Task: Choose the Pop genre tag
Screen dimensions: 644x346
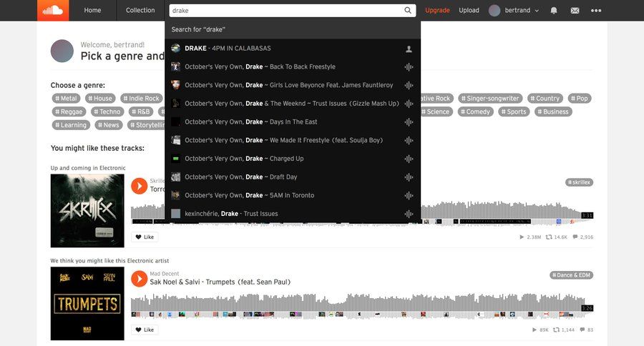Action: 579,99
